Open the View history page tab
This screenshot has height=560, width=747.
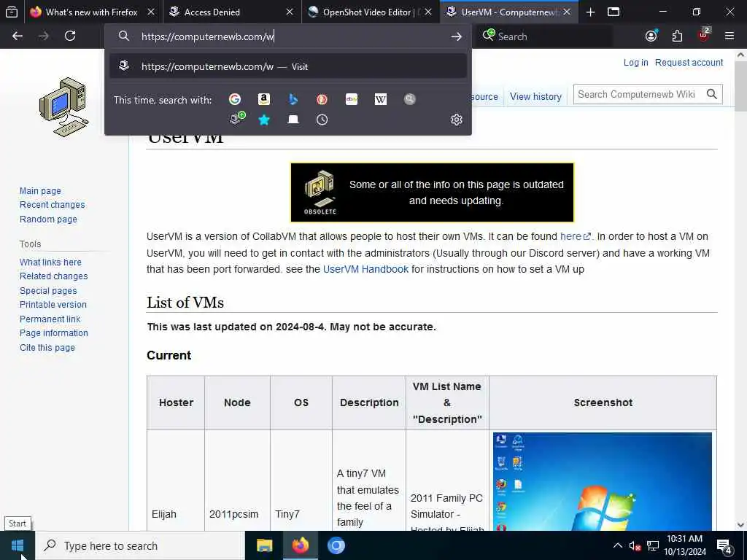pyautogui.click(x=535, y=96)
